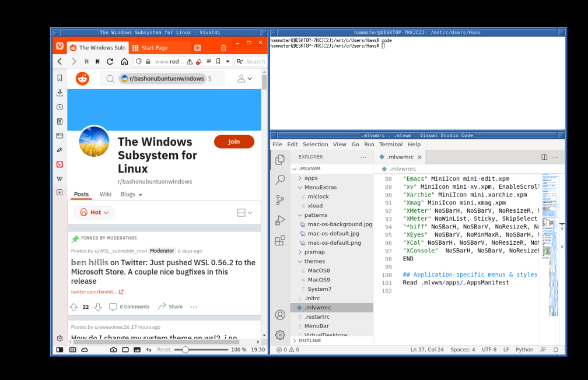Collapse the MenuExtras folder
Viewport: 588px width, 380px height.
click(x=320, y=187)
